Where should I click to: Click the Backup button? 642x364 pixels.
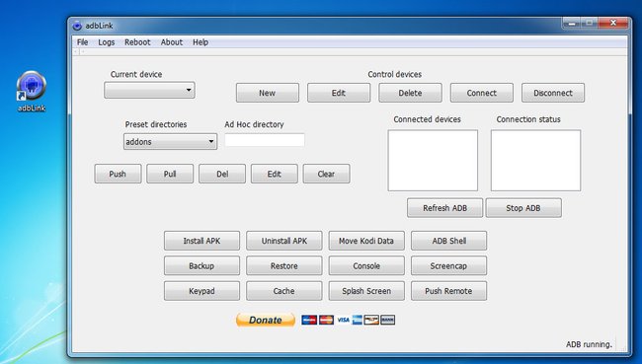(201, 265)
